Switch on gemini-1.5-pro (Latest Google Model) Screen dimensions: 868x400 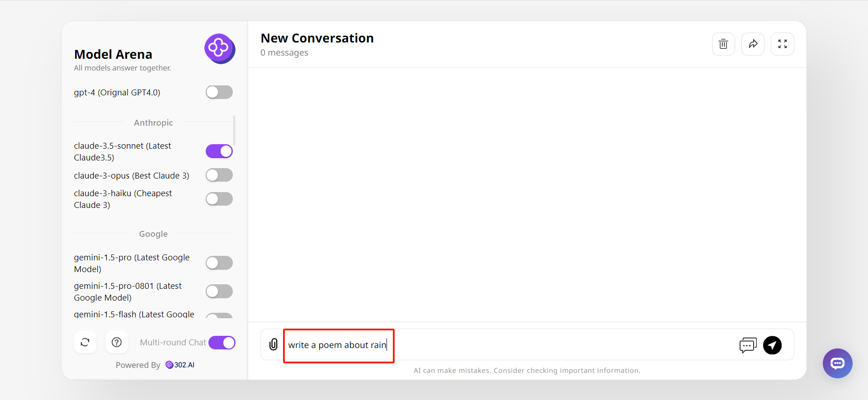pos(219,263)
